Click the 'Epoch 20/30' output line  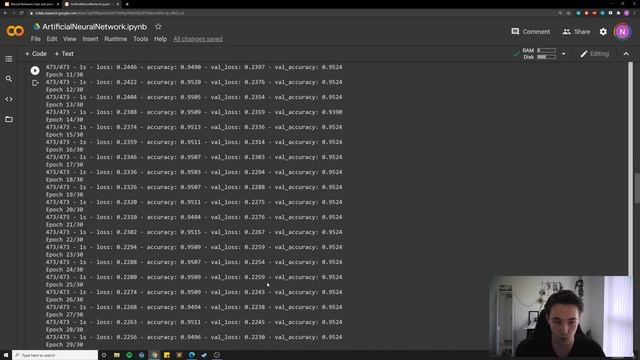[64, 210]
